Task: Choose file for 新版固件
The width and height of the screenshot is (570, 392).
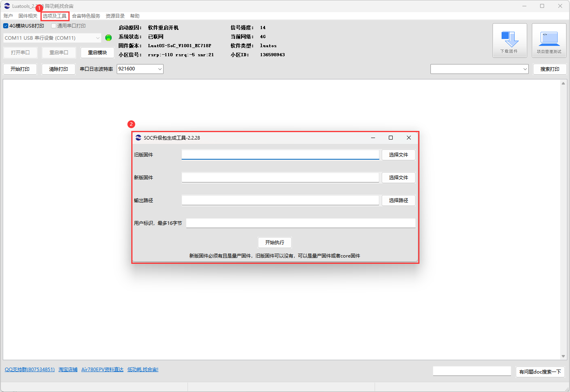Action: 399,178
